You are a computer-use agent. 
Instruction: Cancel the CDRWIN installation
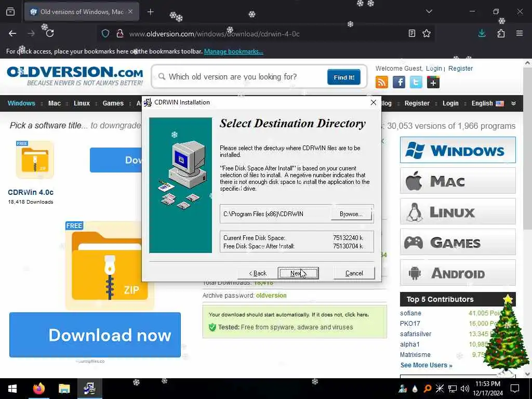(354, 273)
